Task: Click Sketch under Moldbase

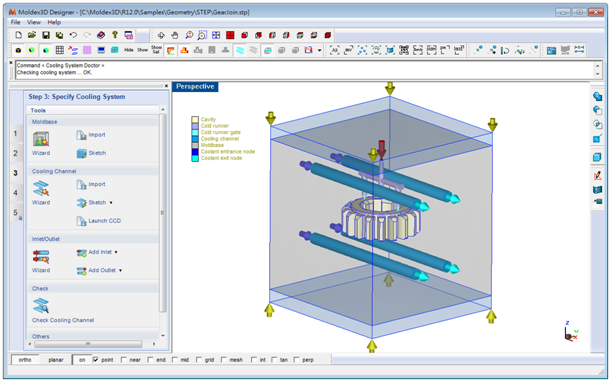Action: pyautogui.click(x=91, y=153)
